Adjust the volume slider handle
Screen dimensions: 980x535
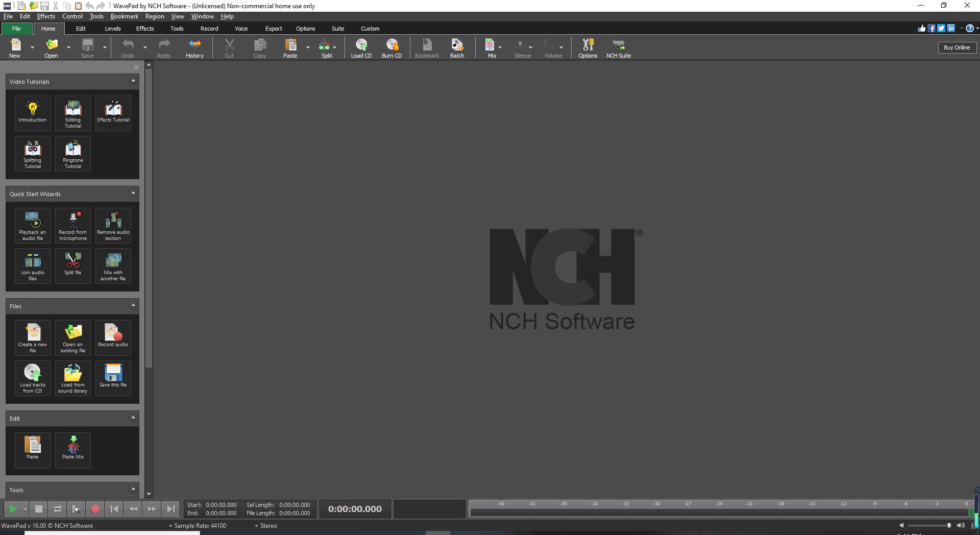coord(949,525)
